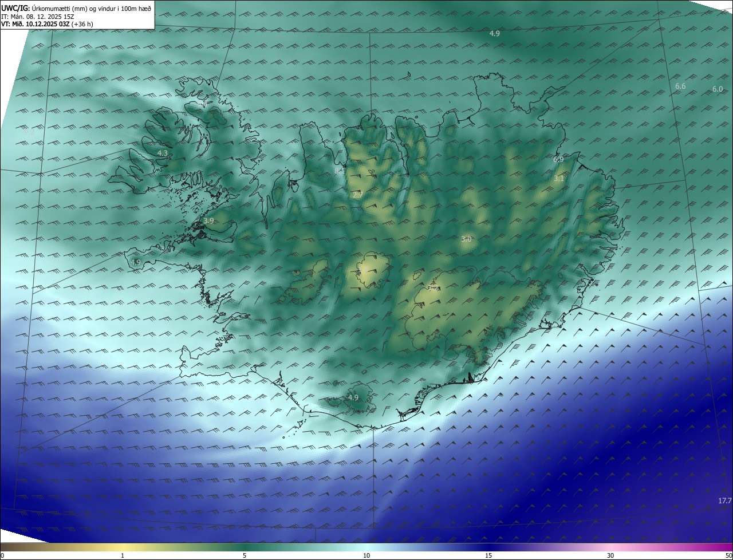Click the 4.9 value on the western peninsula

pyautogui.click(x=136, y=262)
